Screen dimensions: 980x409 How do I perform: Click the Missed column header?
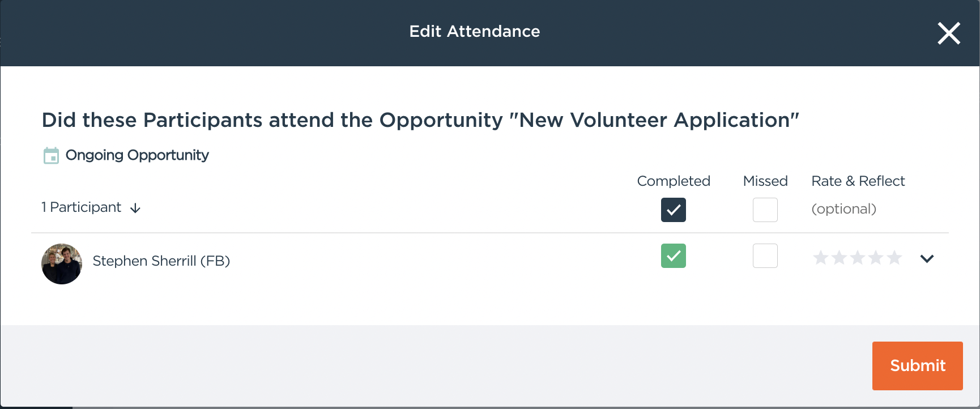pyautogui.click(x=765, y=181)
